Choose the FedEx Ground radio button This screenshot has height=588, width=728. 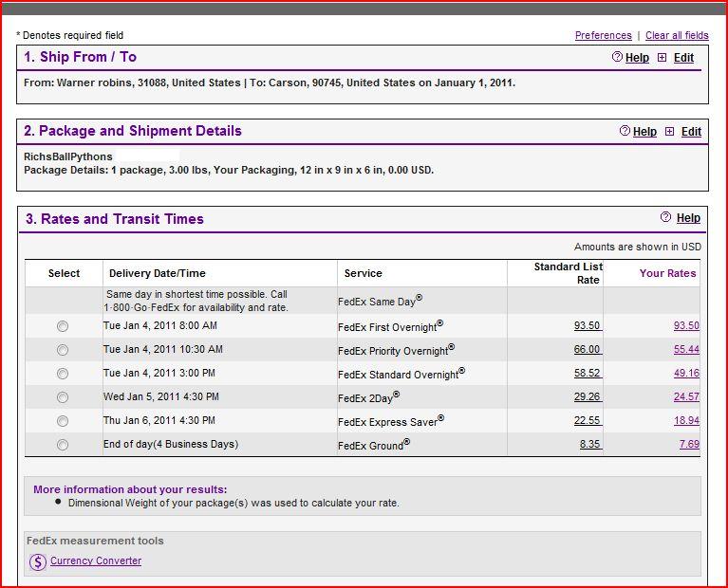coord(63,445)
